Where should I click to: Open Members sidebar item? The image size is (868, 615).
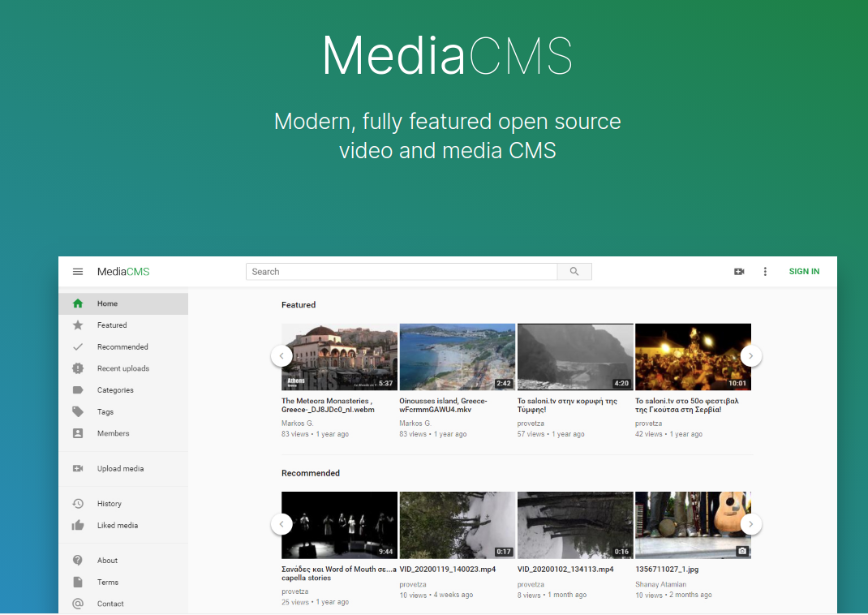123,433
